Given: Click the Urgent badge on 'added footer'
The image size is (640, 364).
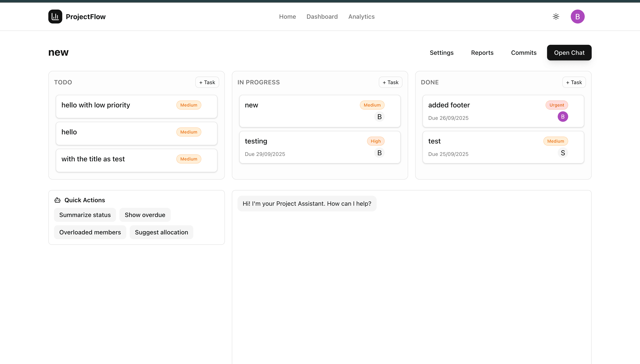Looking at the screenshot, I should pyautogui.click(x=556, y=105).
